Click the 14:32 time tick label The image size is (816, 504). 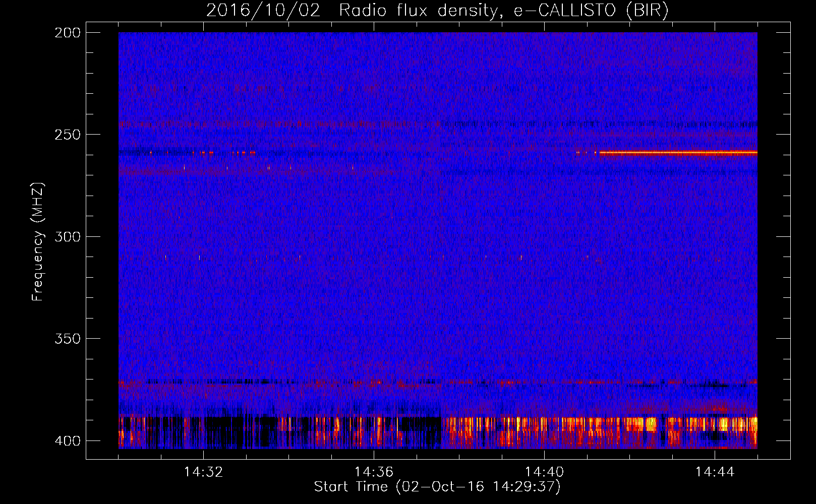[x=203, y=472]
